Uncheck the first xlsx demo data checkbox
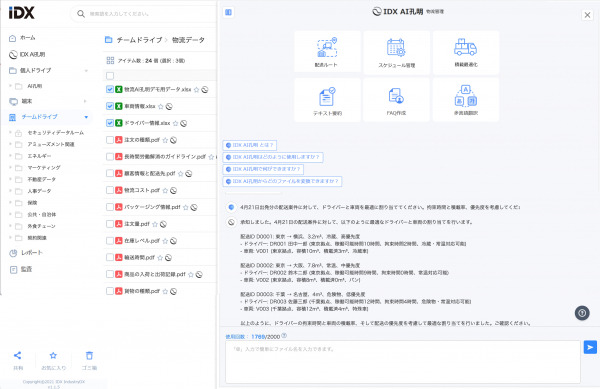 coord(110,89)
